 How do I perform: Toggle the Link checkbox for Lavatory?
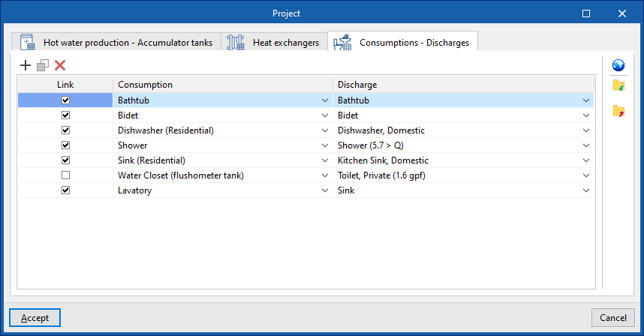(x=66, y=190)
